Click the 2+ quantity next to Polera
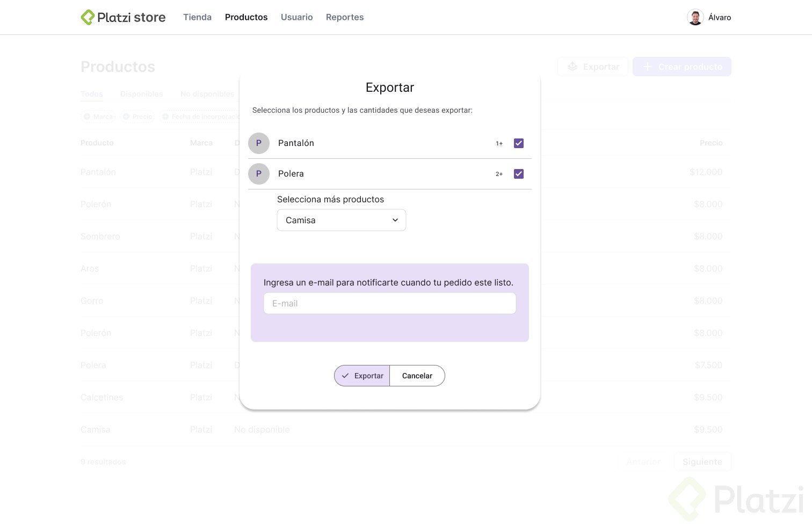Image resolution: width=812 pixels, height=527 pixels. tap(499, 174)
